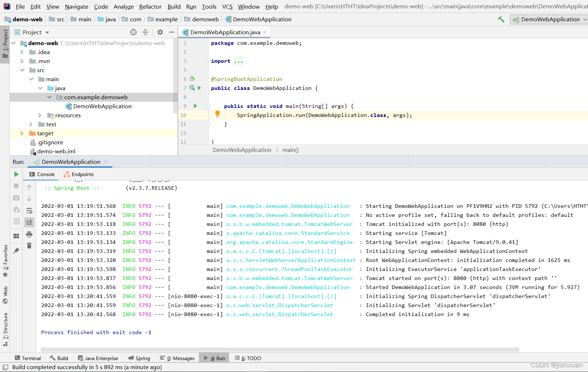Image resolution: width=588 pixels, height=372 pixels.
Task: Click the Stop process square icon
Action: click(16, 186)
